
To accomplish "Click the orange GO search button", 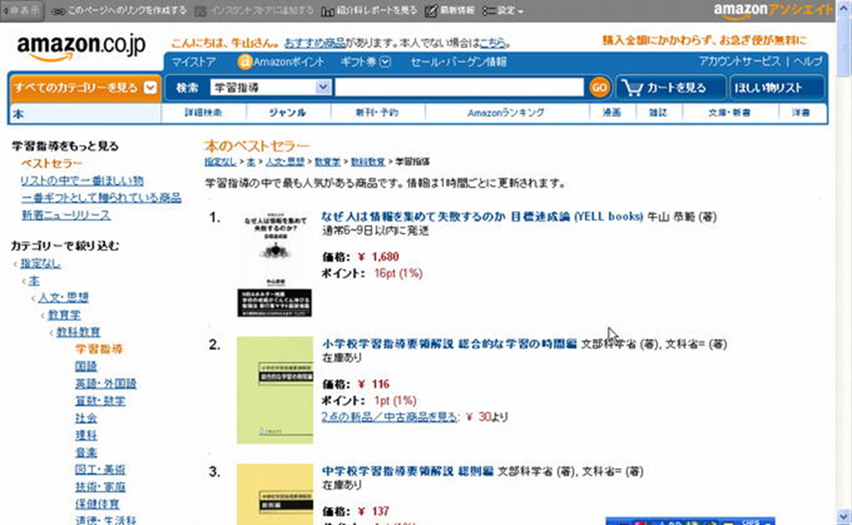I will tap(599, 88).
